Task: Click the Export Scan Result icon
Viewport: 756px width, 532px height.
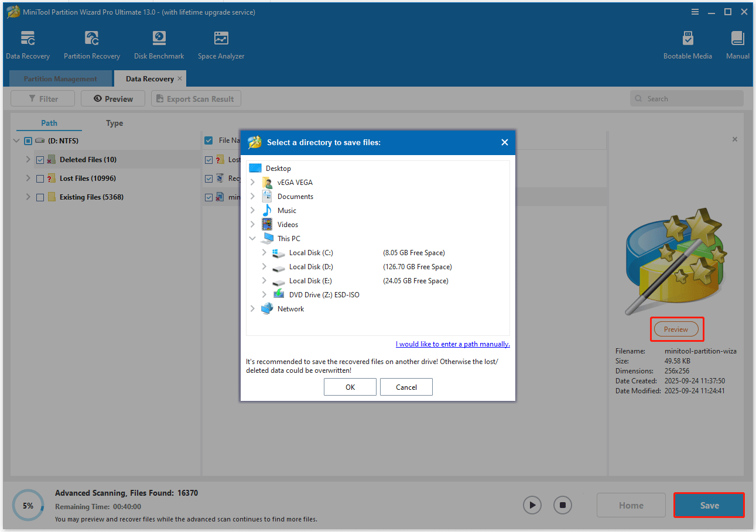Action: pos(196,98)
